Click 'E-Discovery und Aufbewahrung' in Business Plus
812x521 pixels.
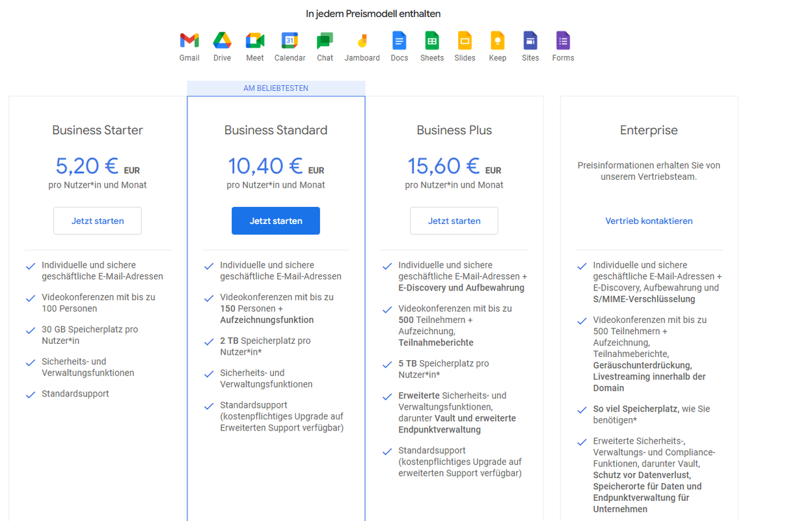click(x=461, y=288)
